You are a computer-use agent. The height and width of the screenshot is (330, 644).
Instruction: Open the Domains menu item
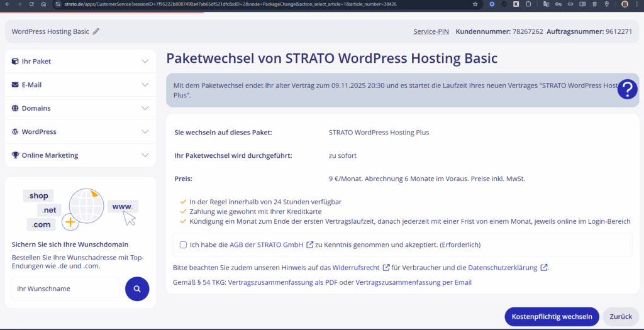point(36,108)
